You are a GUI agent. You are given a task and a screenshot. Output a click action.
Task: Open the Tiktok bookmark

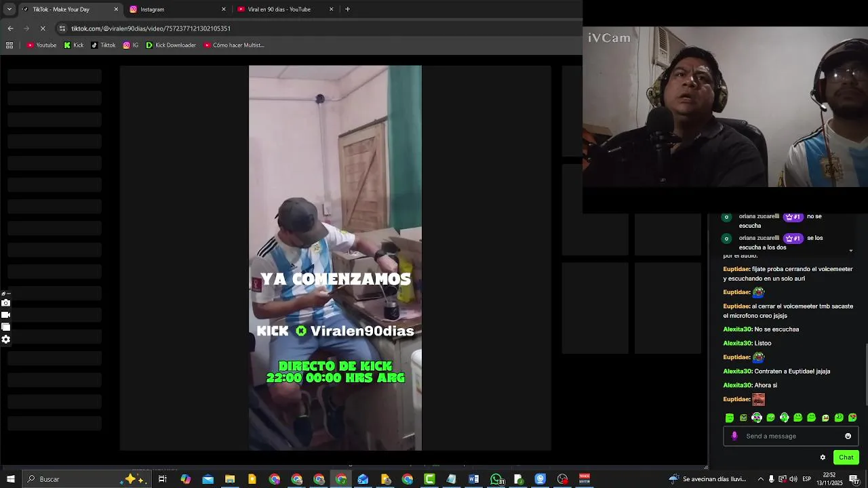[x=103, y=45]
